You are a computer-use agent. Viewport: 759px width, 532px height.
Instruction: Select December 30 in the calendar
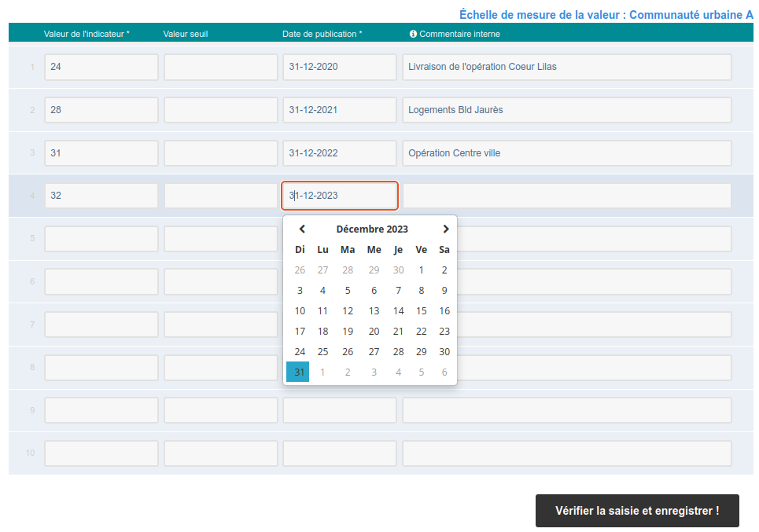click(444, 351)
